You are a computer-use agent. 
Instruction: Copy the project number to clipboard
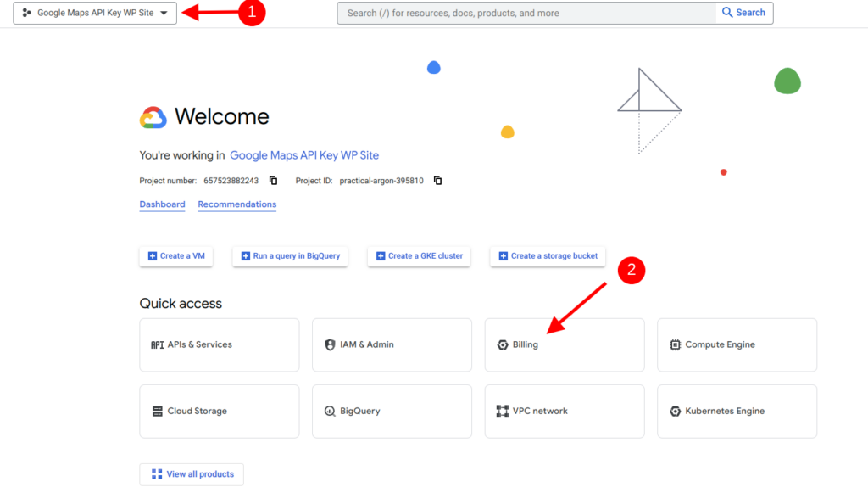coord(273,180)
